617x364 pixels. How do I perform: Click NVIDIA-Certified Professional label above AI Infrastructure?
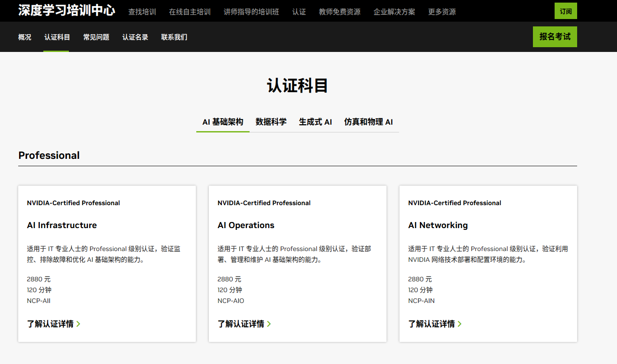tap(73, 203)
